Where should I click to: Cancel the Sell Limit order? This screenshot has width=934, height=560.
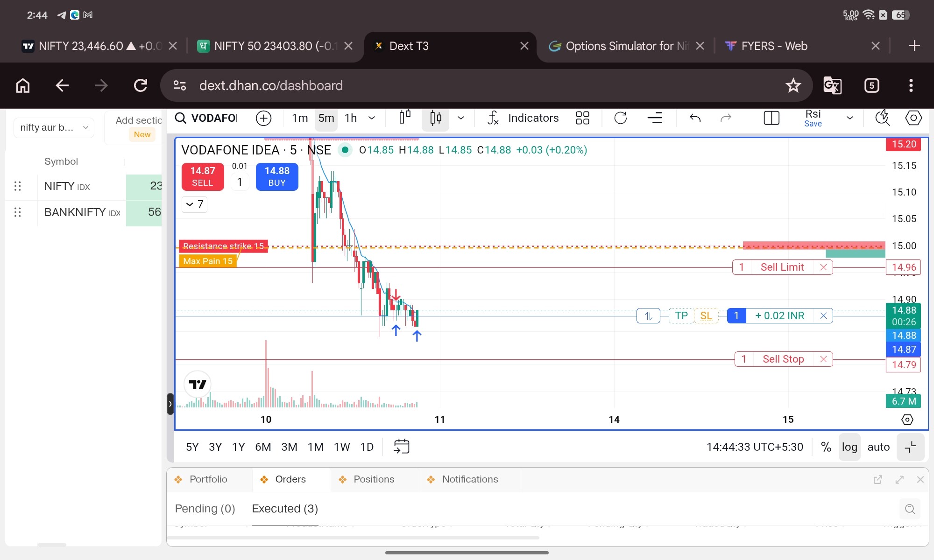824,267
